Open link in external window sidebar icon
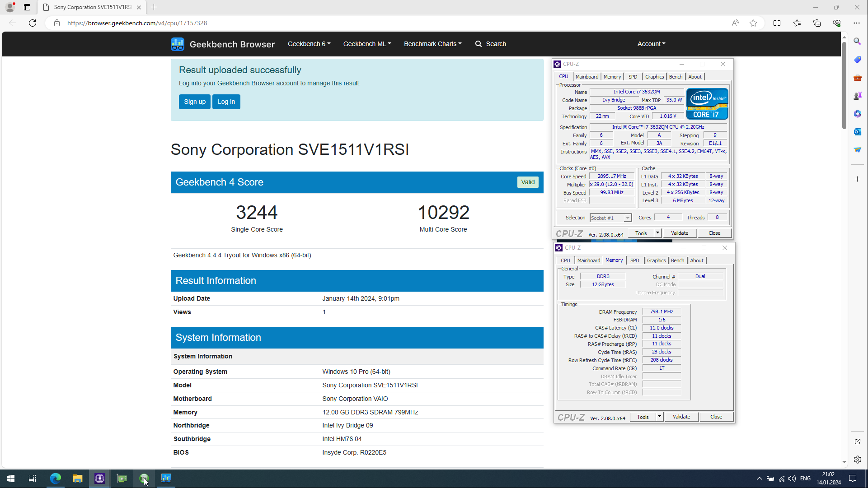Screen dimensions: 868x488 coord(858,442)
